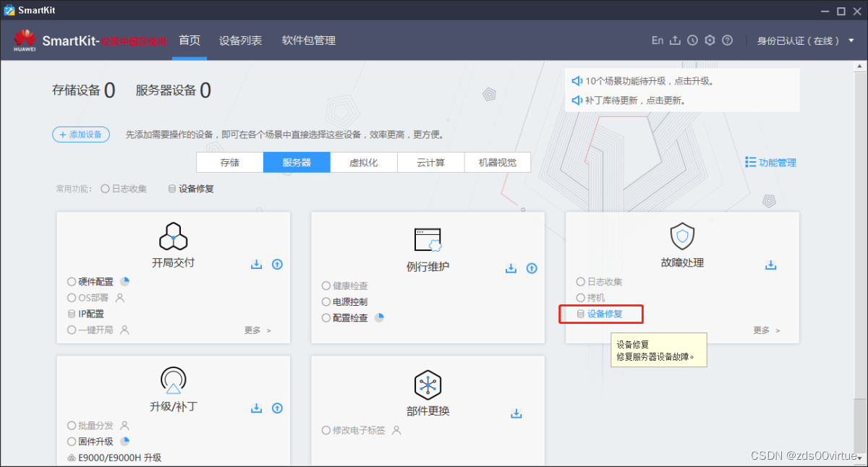Click 设备修复 in 常用功能 row
868x467 pixels.
click(x=191, y=189)
